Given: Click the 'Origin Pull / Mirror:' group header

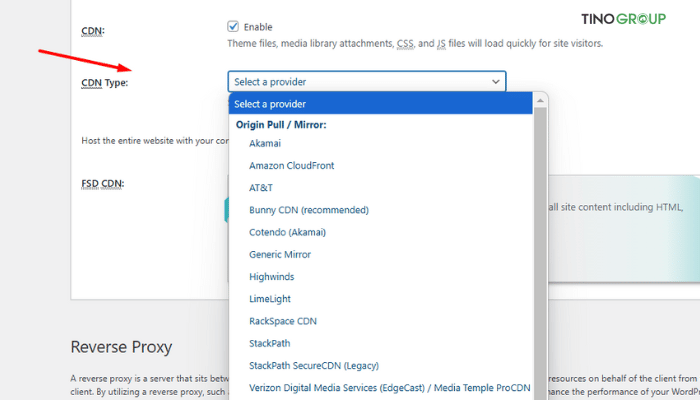Looking at the screenshot, I should pos(281,125).
